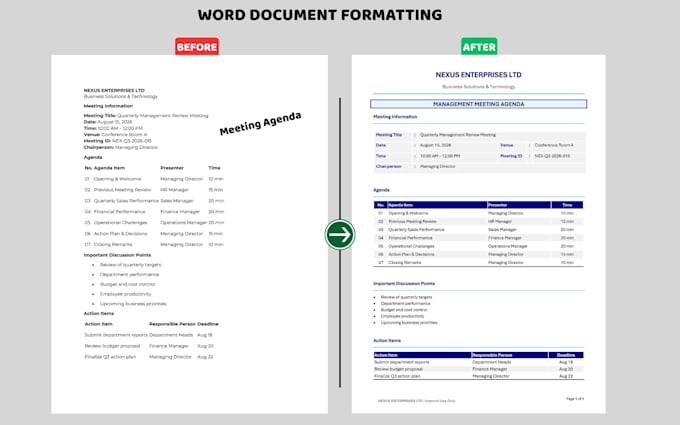Select Review budget proposal in Before page
The width and height of the screenshot is (680, 425).
112,346
